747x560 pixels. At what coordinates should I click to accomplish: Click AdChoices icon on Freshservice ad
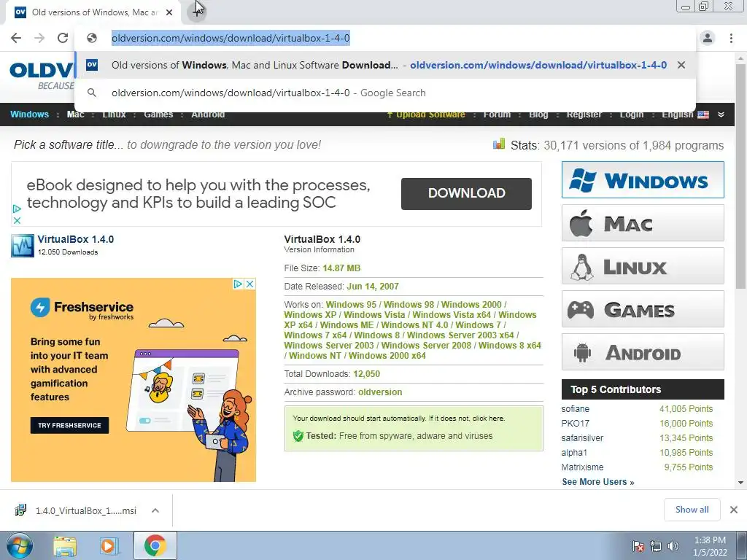tap(239, 284)
